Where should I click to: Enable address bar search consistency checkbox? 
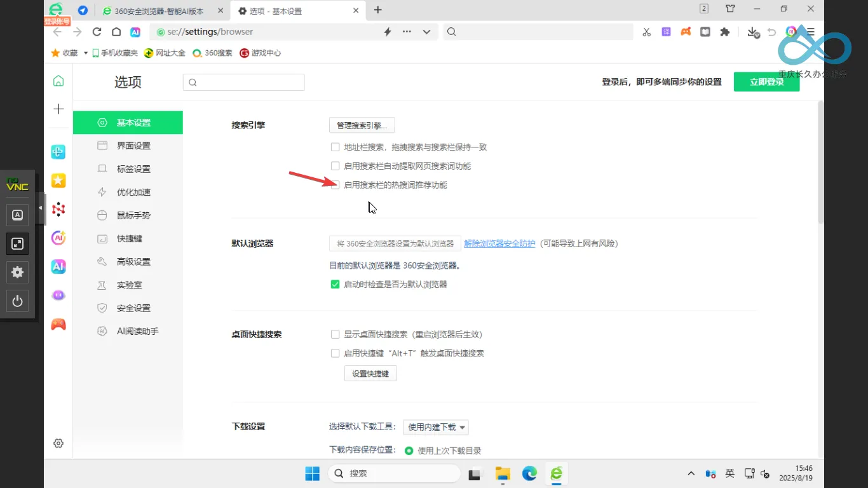[335, 147]
